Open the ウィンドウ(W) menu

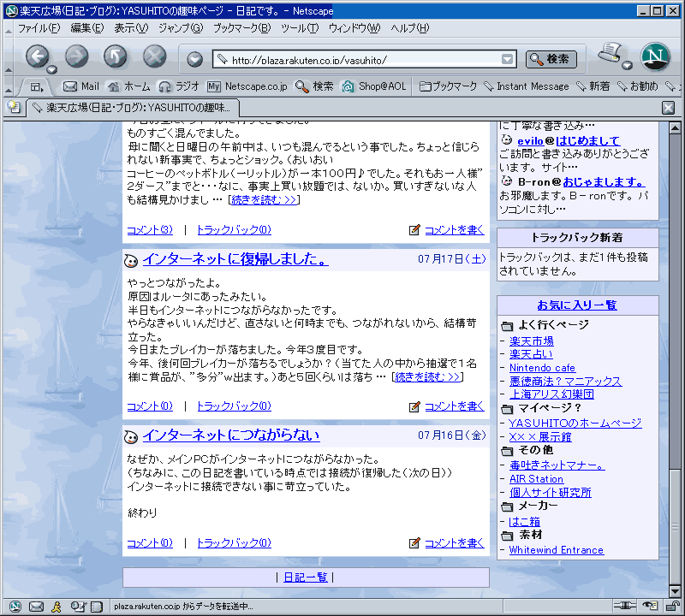coord(354,28)
